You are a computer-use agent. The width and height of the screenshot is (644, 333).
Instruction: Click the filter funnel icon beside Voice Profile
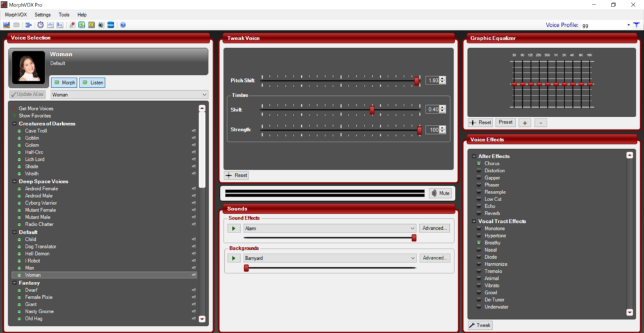point(636,25)
